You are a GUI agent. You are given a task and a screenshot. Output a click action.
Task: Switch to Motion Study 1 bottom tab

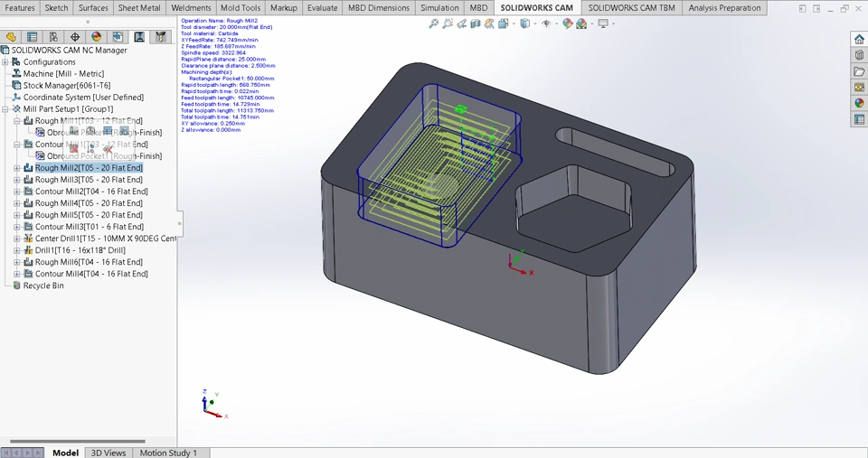[167, 453]
